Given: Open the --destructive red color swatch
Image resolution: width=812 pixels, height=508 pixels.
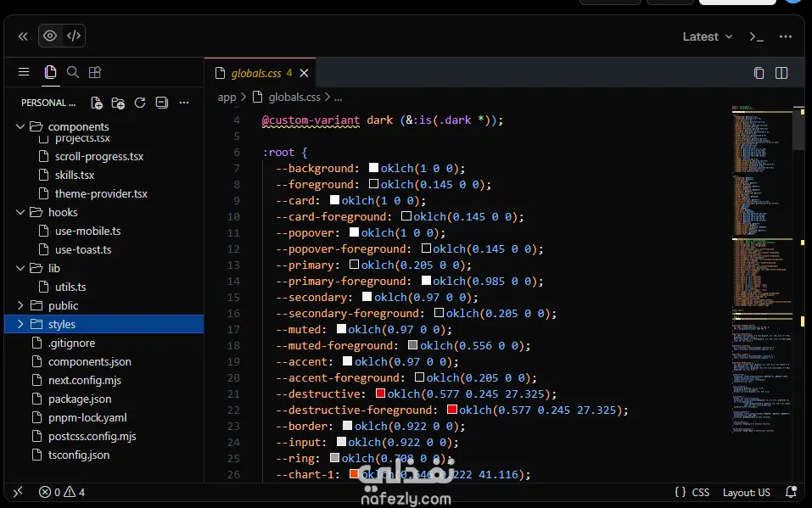Looking at the screenshot, I should point(380,393).
